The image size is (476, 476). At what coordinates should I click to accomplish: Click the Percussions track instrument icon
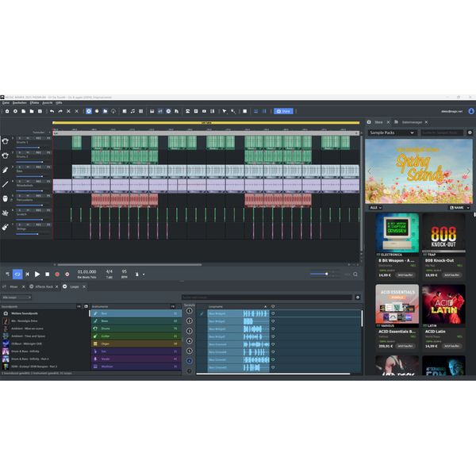6,199
